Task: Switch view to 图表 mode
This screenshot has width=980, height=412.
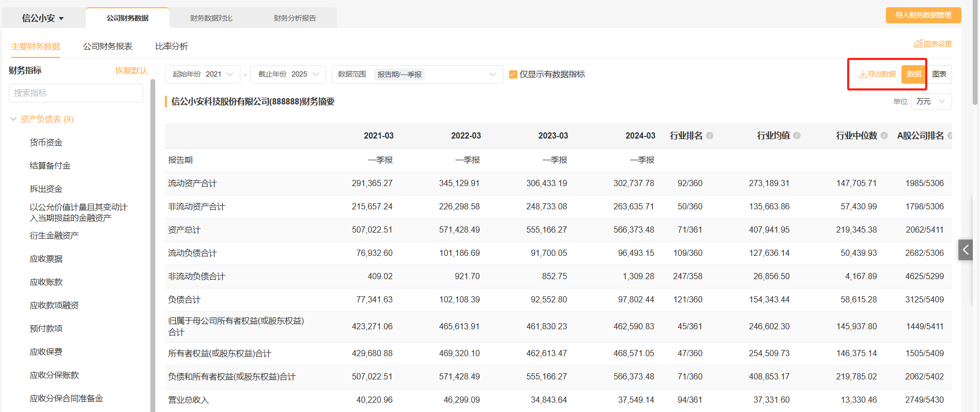Action: pos(939,74)
